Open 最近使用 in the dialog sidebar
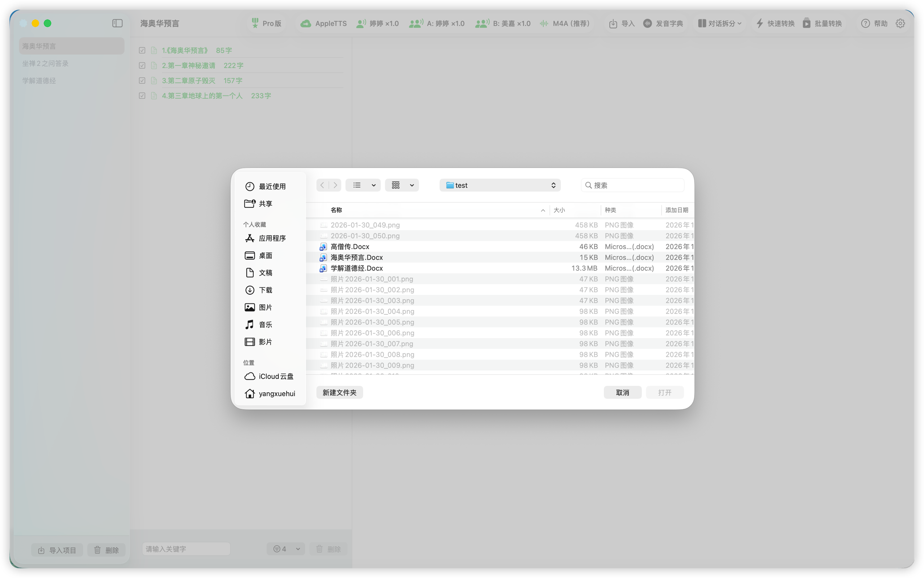The image size is (924, 578). [x=265, y=186]
